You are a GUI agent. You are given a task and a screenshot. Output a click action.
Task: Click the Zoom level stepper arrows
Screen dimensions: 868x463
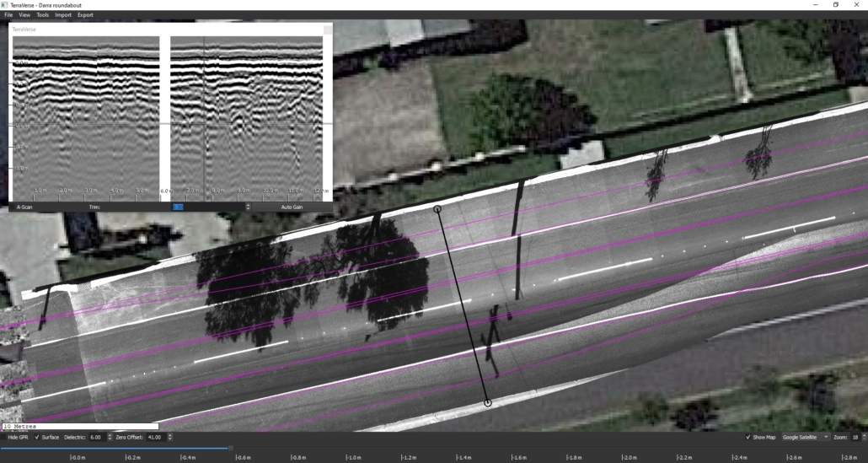tap(862, 437)
